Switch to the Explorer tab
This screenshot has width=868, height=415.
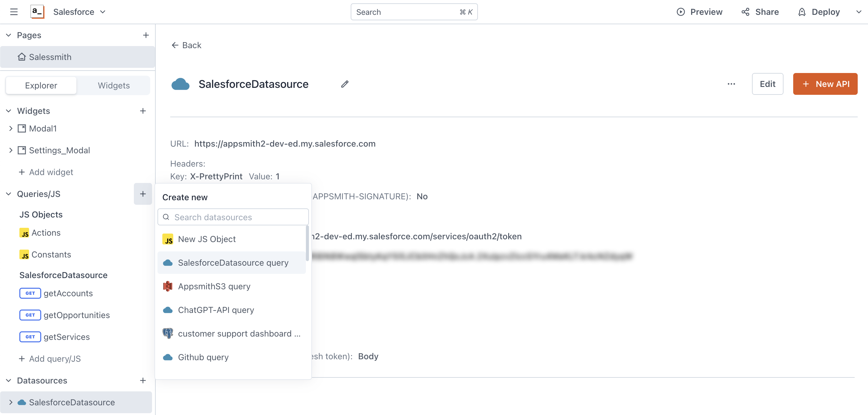pyautogui.click(x=41, y=86)
